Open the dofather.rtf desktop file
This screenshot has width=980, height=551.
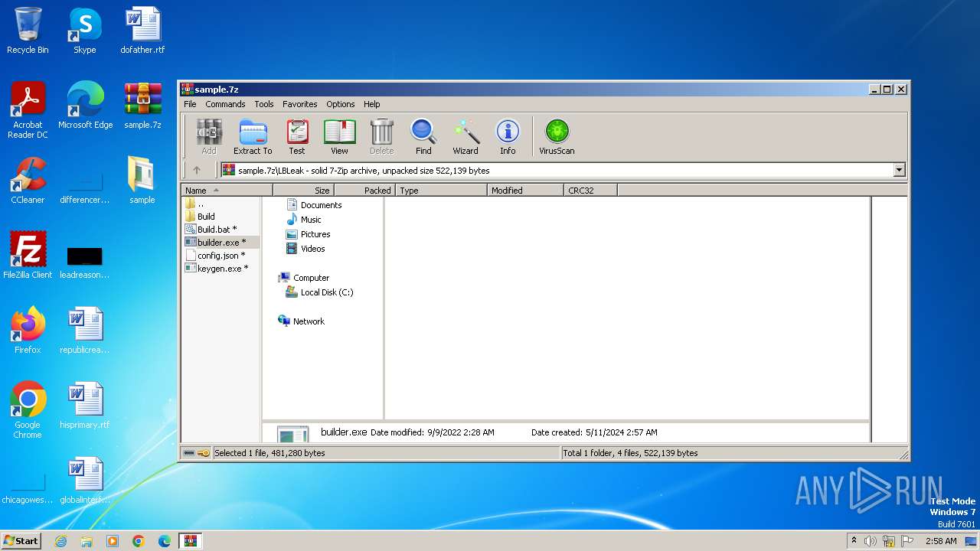(x=142, y=31)
